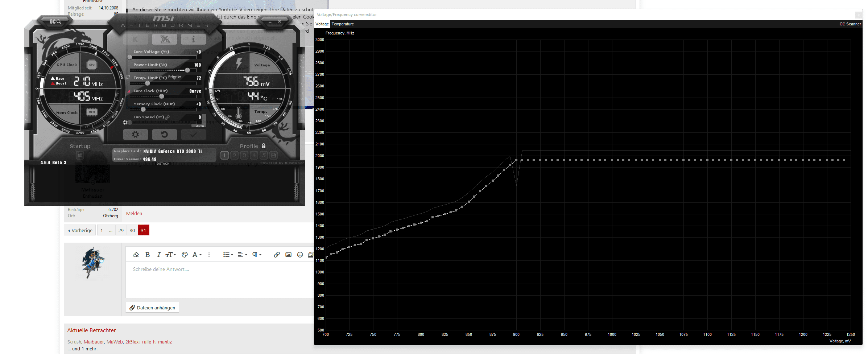The image size is (868, 354).
Task: Click the reply text field
Action: (x=220, y=280)
